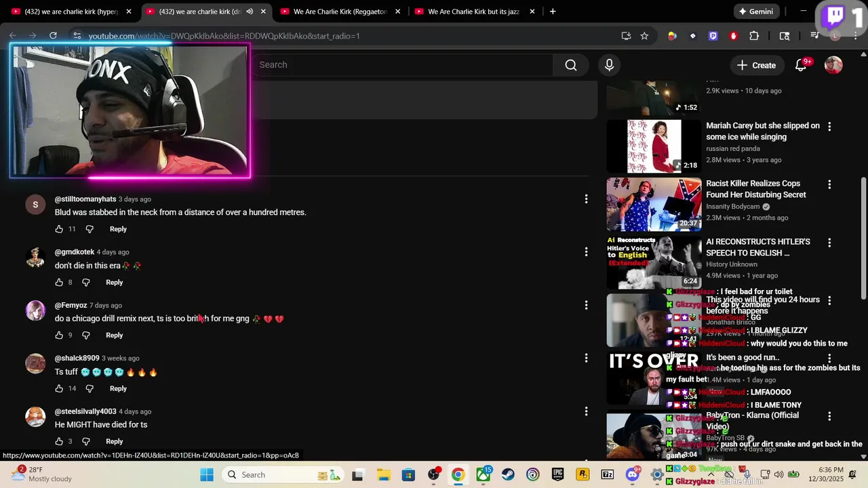This screenshot has width=868, height=488.
Task: Mute audio icon on active tab
Action: (x=250, y=12)
